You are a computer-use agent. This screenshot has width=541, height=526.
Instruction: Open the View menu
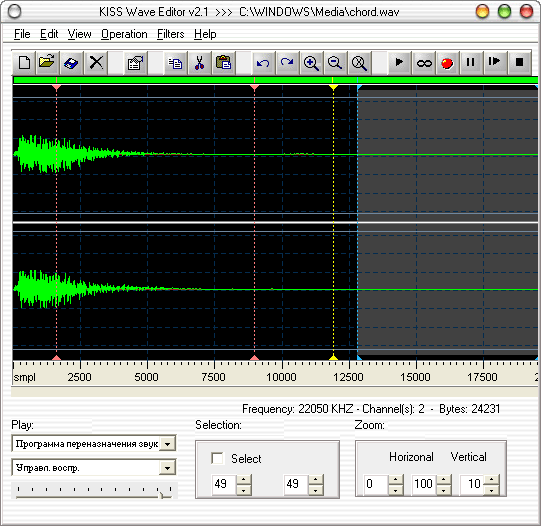pos(79,34)
